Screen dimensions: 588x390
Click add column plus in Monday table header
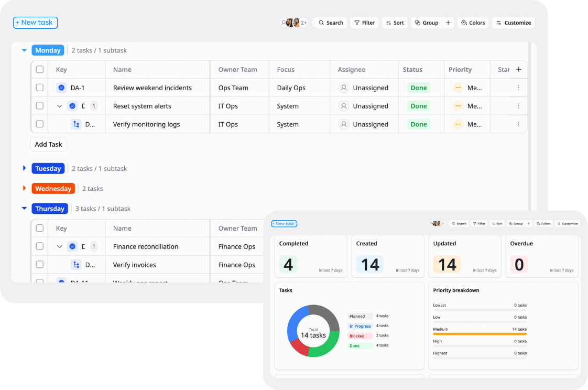click(x=519, y=69)
